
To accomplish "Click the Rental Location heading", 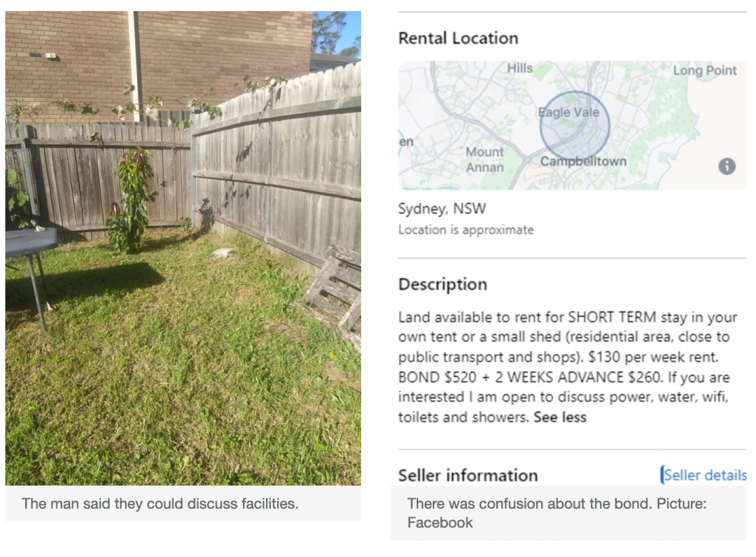I will click(x=458, y=38).
